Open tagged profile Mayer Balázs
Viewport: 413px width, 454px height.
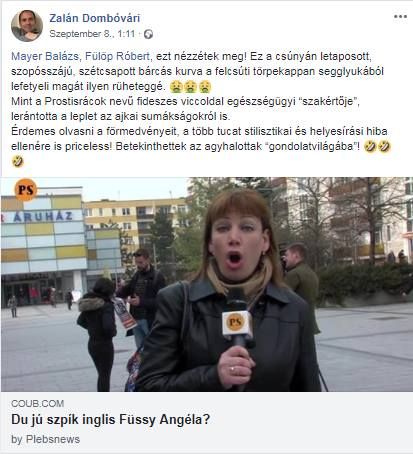(x=45, y=56)
